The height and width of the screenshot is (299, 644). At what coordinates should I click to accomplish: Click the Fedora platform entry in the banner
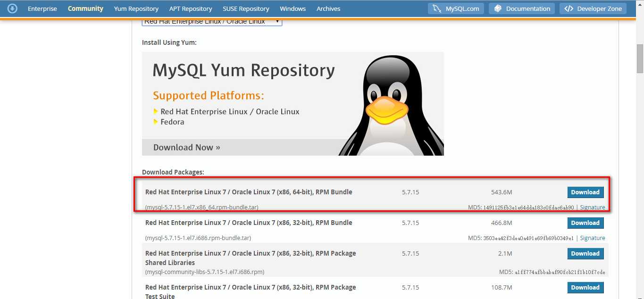[172, 122]
